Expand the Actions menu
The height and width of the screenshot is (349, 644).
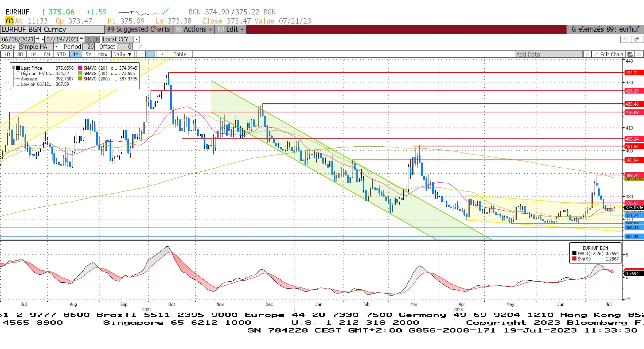[x=194, y=29]
